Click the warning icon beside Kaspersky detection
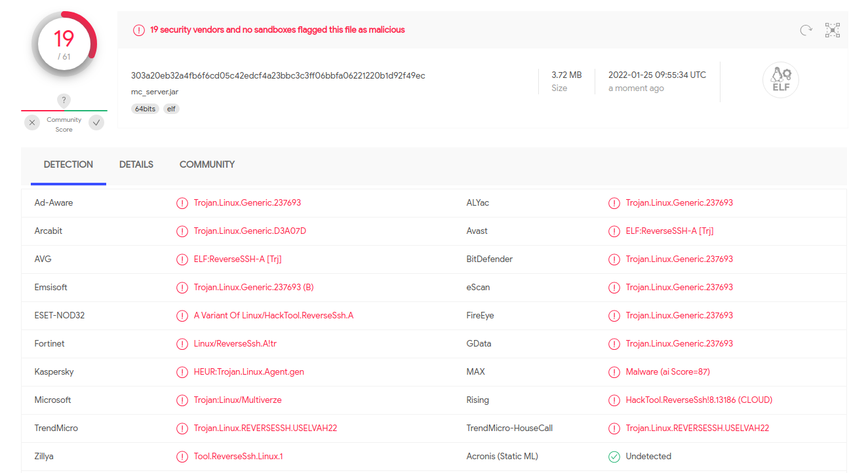The width and height of the screenshot is (868, 473). [x=182, y=372]
